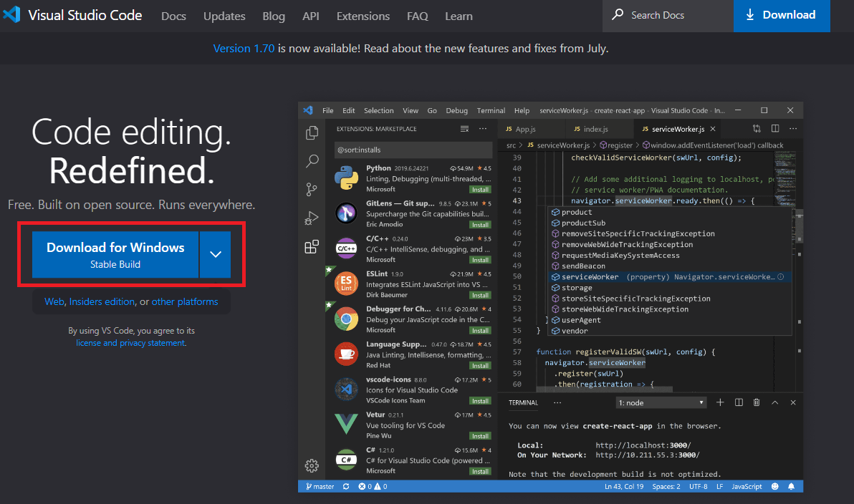Click the Python extension icon
This screenshot has width=854, height=504.
tap(346, 178)
